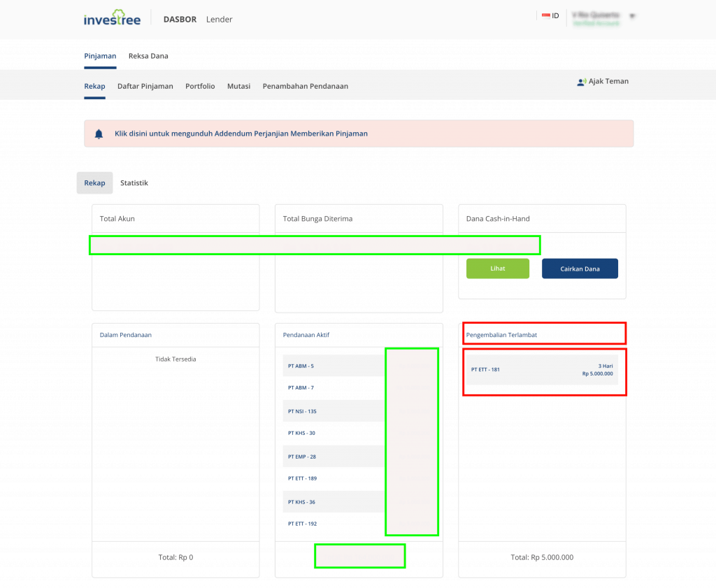
Task: Switch to the Reksa Dana tab
Action: (x=148, y=56)
